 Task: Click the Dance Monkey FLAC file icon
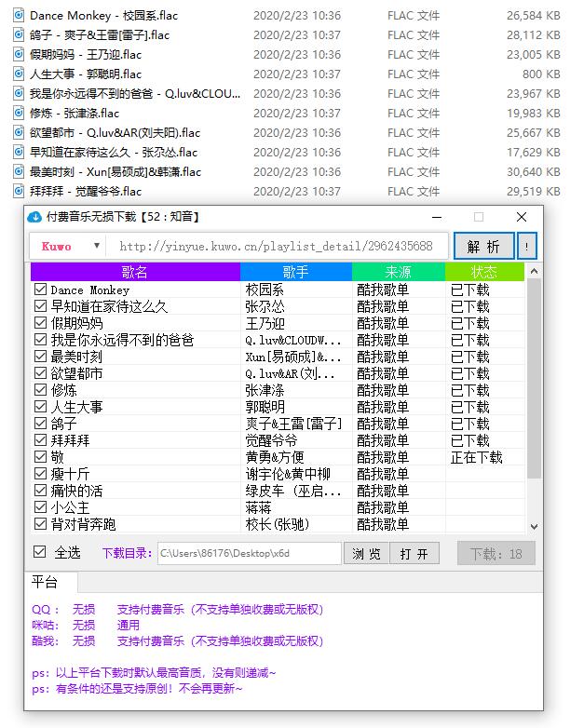pyautogui.click(x=19, y=16)
